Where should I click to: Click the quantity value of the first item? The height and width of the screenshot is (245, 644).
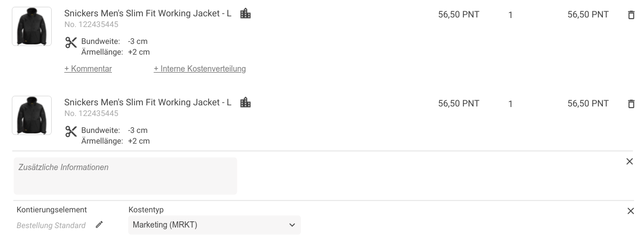click(510, 15)
